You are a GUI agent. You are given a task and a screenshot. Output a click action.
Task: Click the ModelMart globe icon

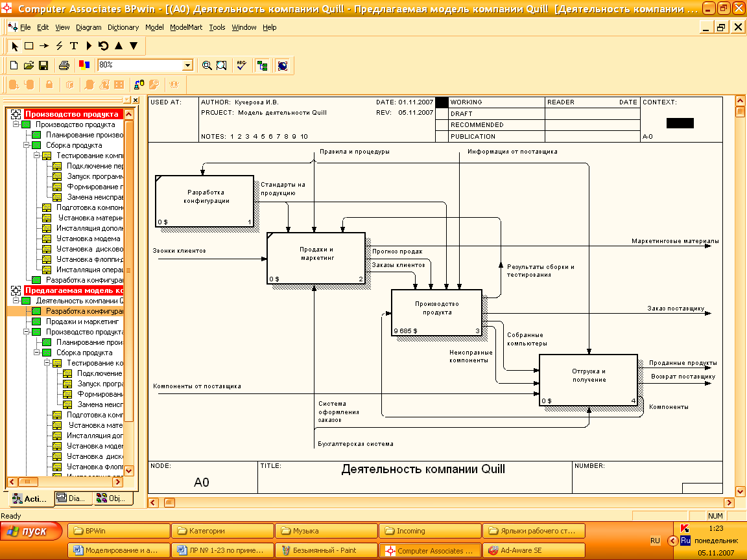(x=283, y=65)
